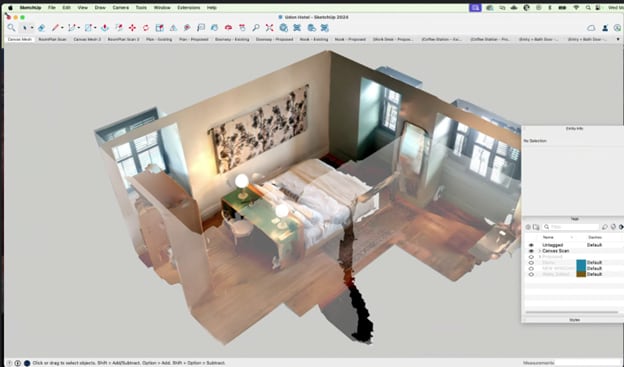Select the Text label tool
The height and width of the screenshot is (367, 624).
tap(201, 27)
